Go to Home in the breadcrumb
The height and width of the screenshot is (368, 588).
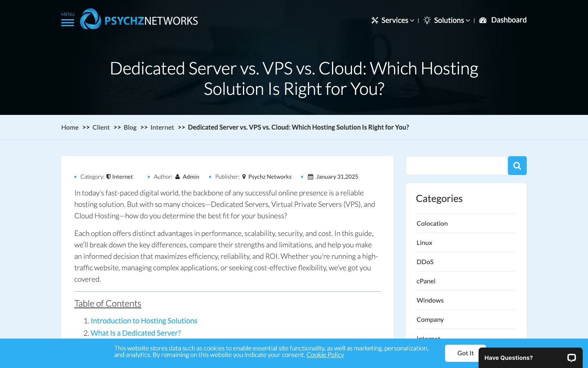click(70, 127)
